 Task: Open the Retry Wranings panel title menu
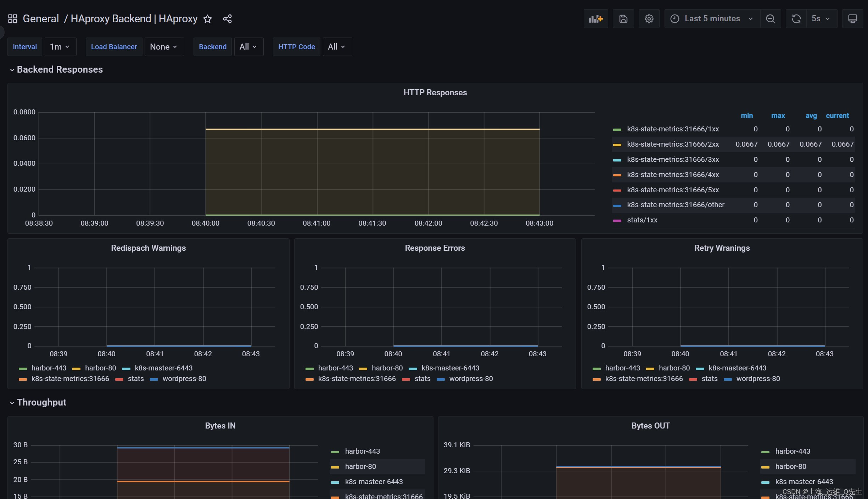[722, 248]
